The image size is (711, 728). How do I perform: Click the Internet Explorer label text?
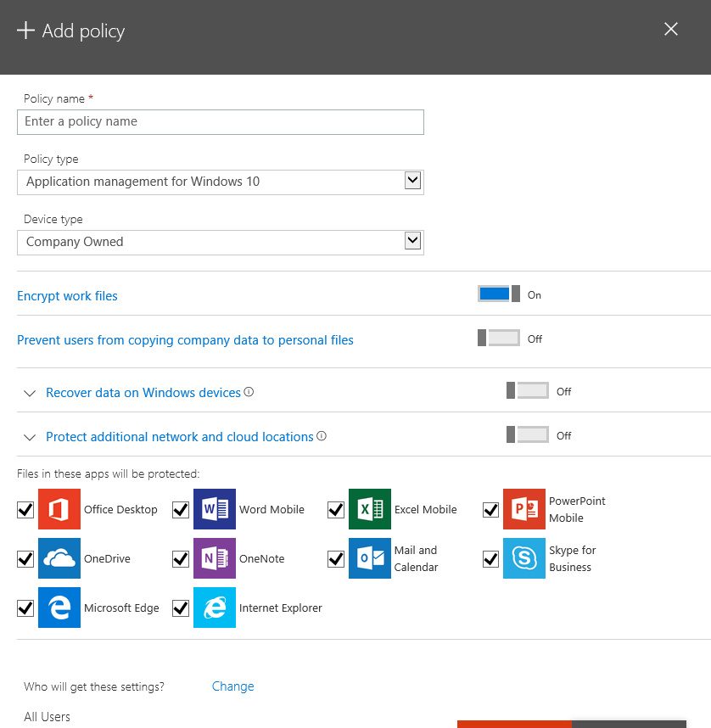281,608
